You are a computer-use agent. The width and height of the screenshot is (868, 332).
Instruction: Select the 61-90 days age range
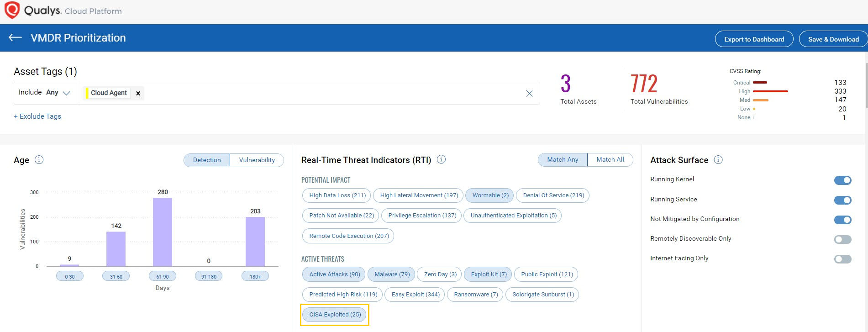[x=163, y=276]
